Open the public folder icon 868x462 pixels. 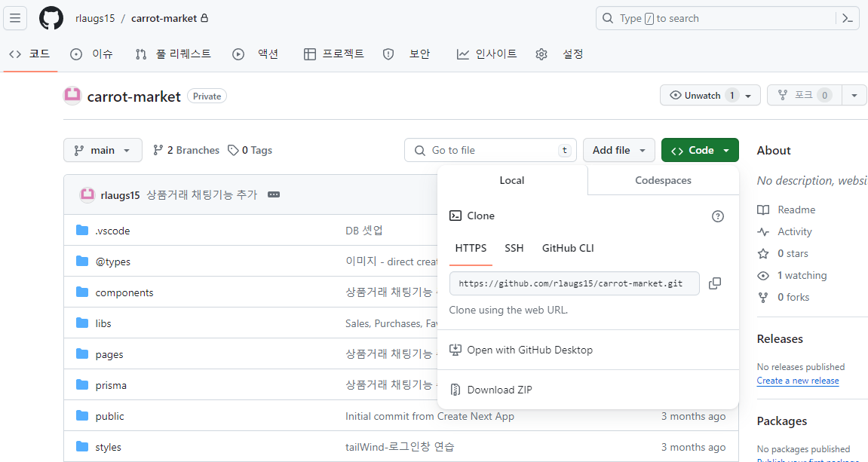click(82, 416)
